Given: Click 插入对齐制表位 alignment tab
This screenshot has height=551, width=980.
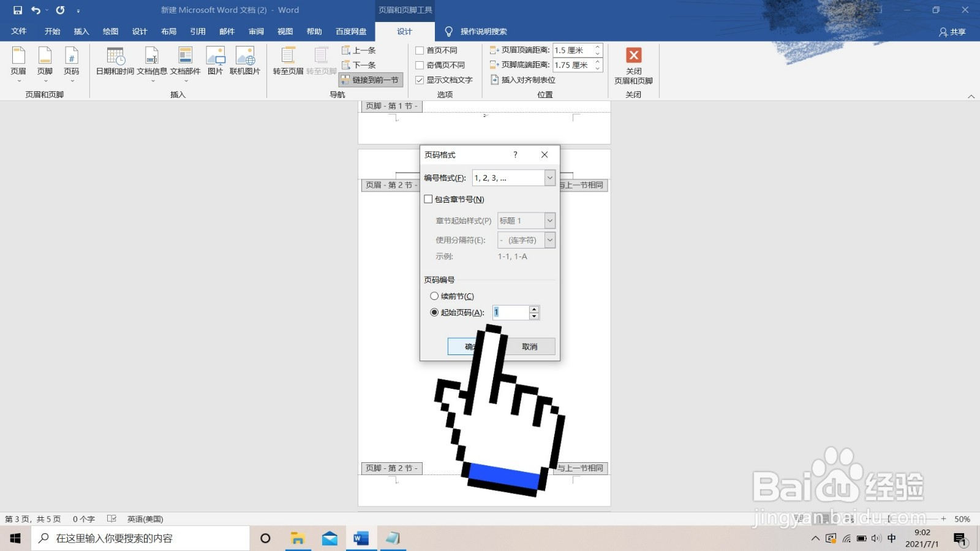Looking at the screenshot, I should pyautogui.click(x=523, y=80).
